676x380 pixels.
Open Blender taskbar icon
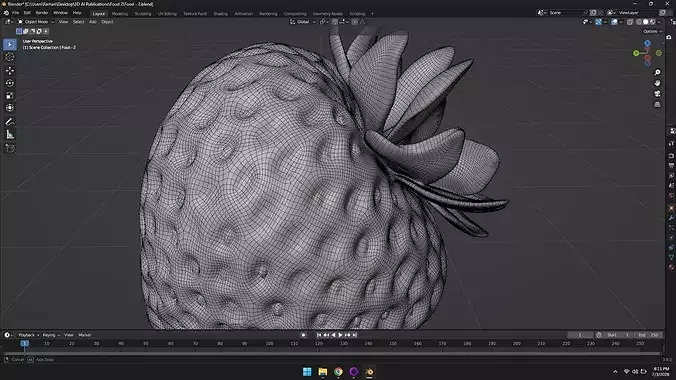(x=369, y=372)
